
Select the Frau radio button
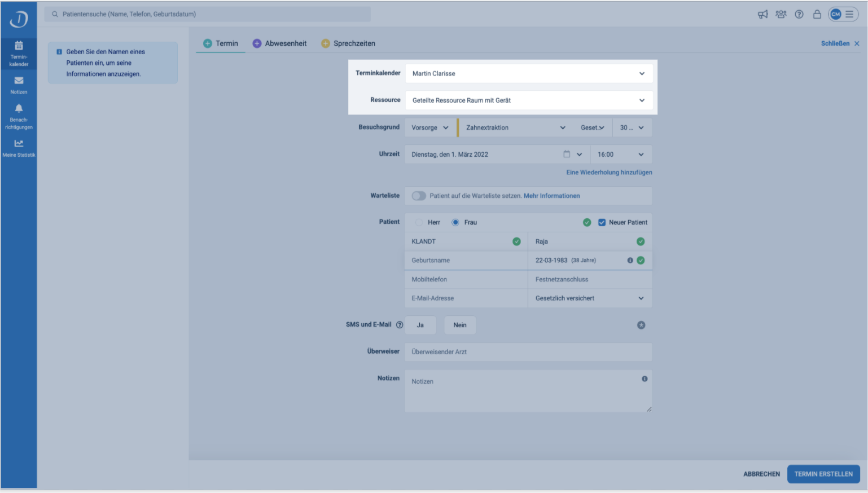pos(455,222)
